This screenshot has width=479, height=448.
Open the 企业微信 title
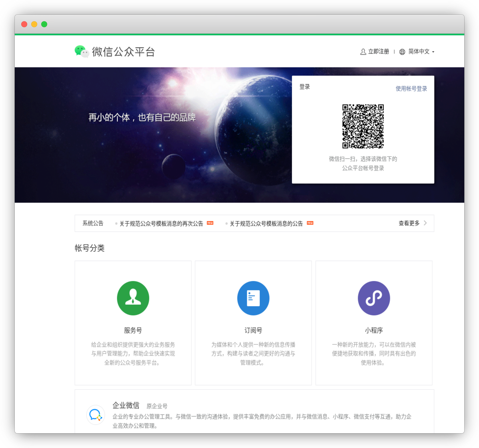(x=126, y=405)
